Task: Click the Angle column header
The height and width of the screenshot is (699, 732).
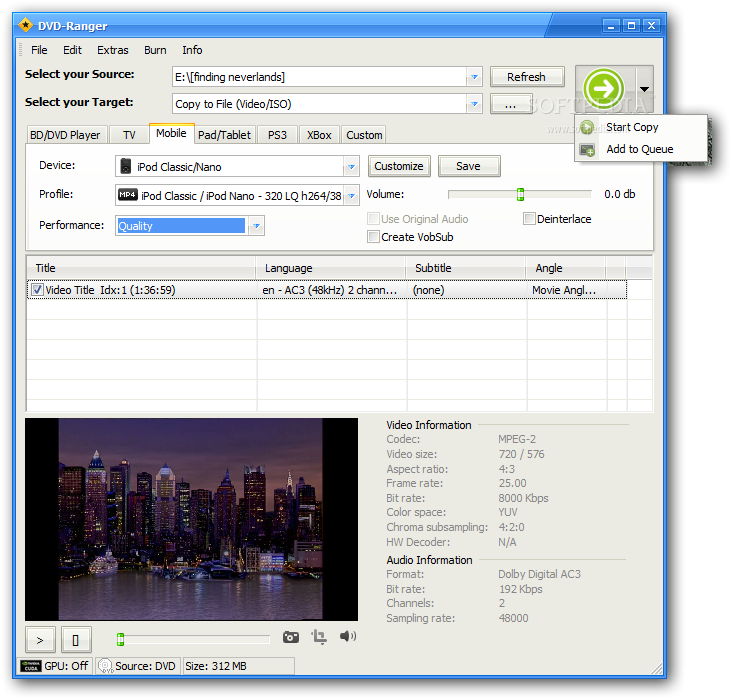Action: click(566, 268)
